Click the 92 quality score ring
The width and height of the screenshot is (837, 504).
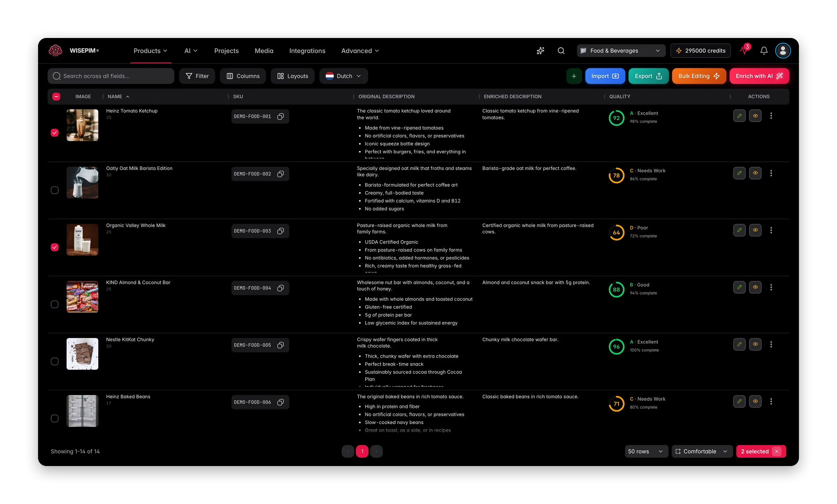[x=616, y=118]
